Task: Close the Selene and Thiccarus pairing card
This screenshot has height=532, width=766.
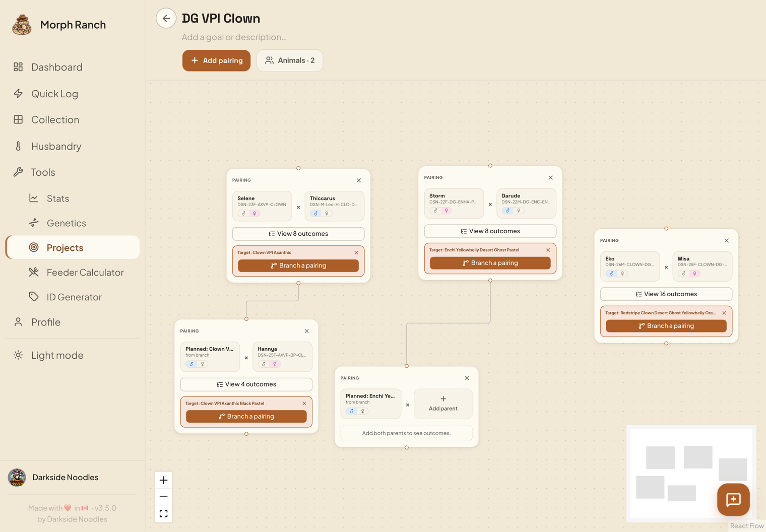Action: [359, 180]
